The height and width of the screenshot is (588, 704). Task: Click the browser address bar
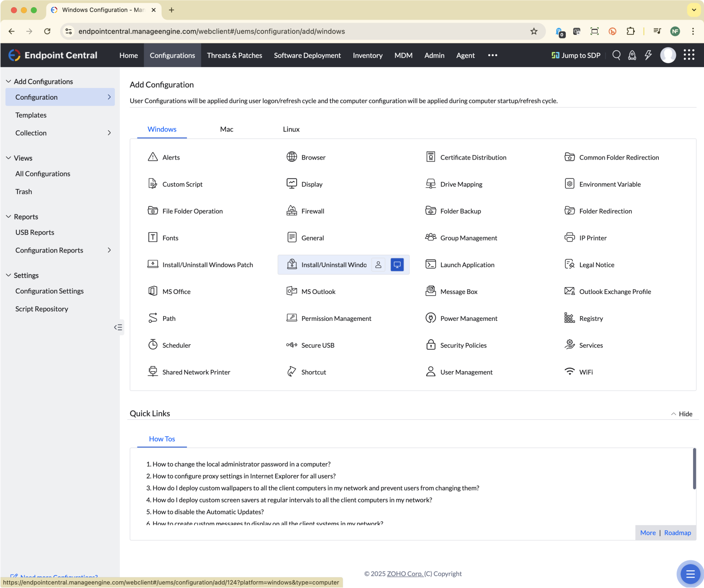point(302,31)
